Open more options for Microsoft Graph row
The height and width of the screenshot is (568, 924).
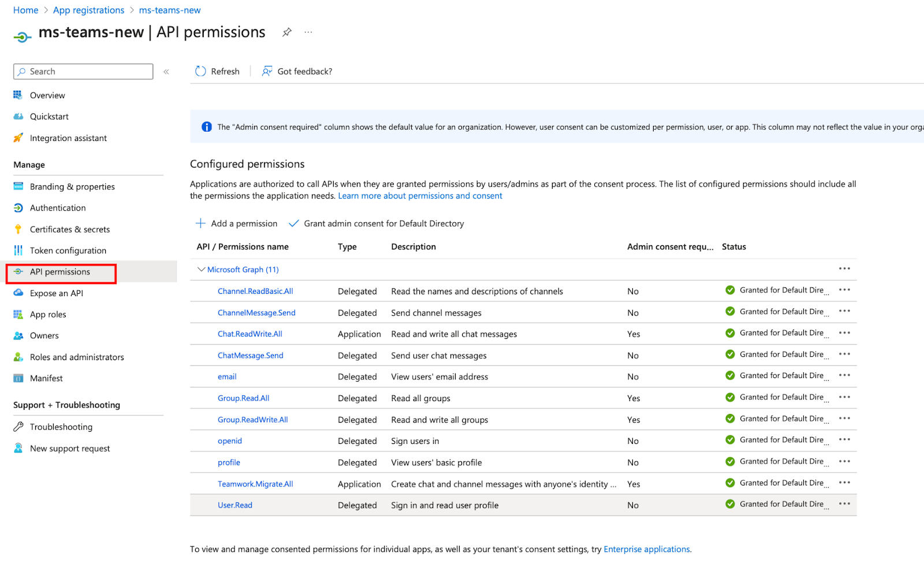(844, 268)
